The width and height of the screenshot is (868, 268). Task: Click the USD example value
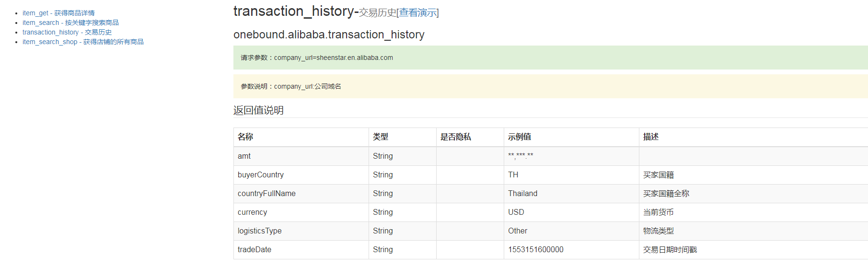(x=516, y=212)
